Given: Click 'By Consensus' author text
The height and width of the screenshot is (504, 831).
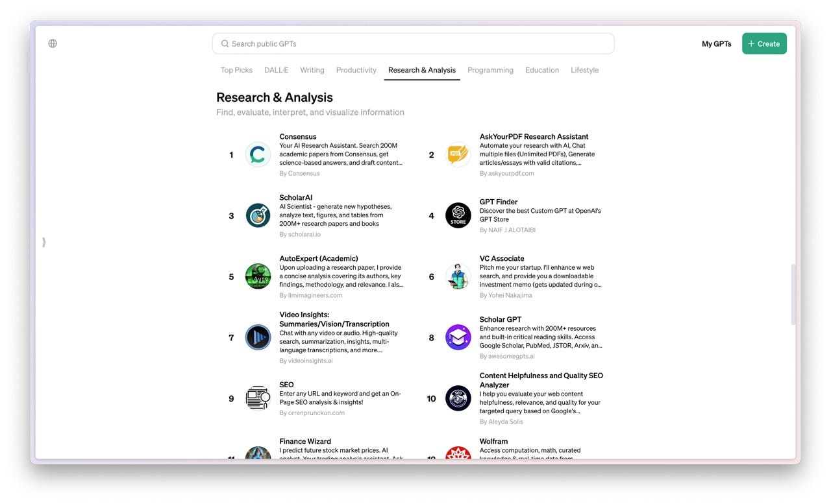Looking at the screenshot, I should coord(299,173).
